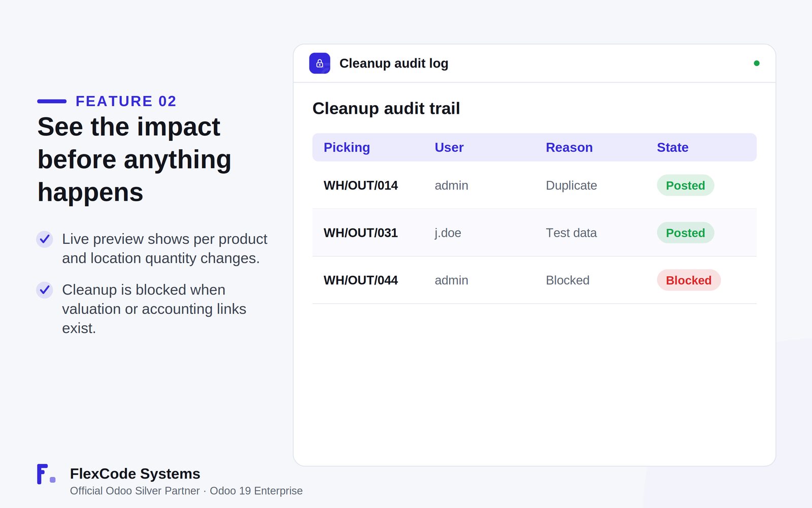Open picking WH/OUT/044
The image size is (812, 508).
[361, 280]
